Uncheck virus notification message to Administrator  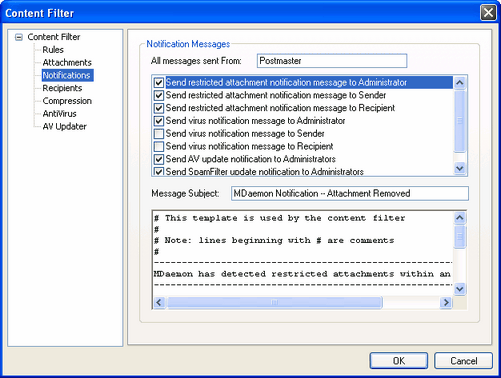[159, 121]
